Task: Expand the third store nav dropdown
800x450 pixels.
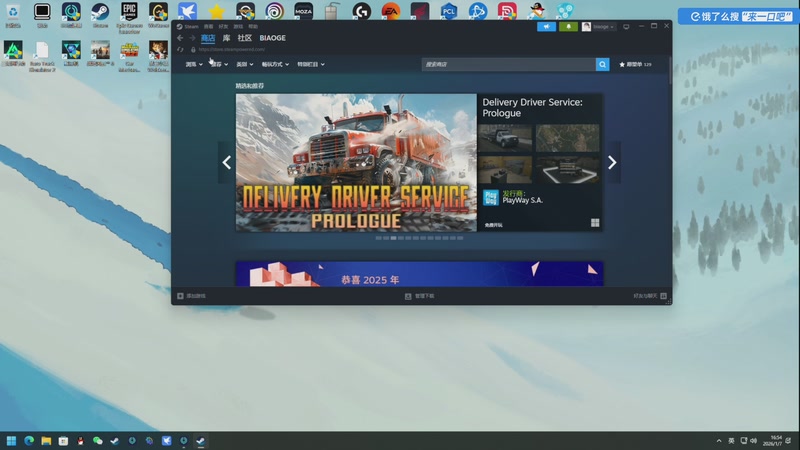Action: pos(245,64)
